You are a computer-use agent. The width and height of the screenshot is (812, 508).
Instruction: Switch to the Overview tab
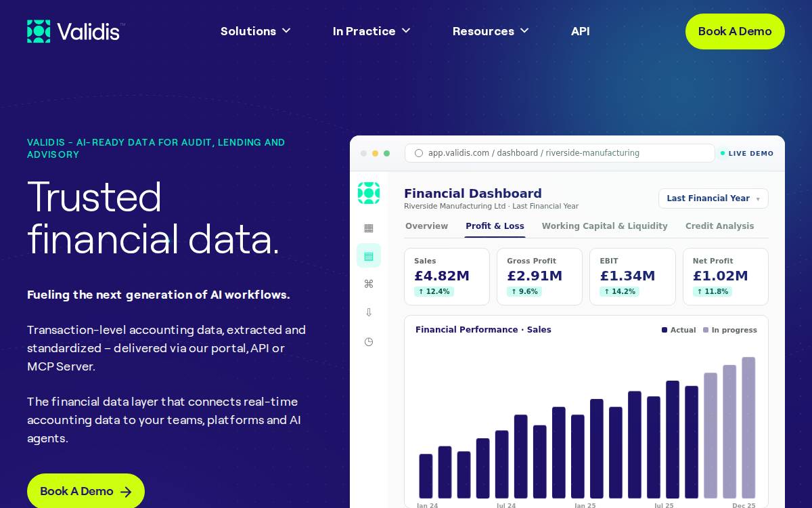[x=426, y=226]
